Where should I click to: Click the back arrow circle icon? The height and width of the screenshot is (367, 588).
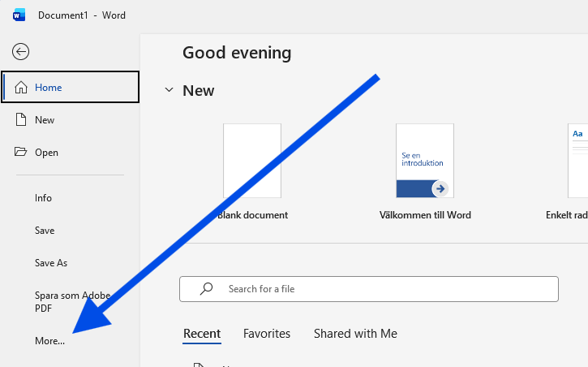click(20, 52)
